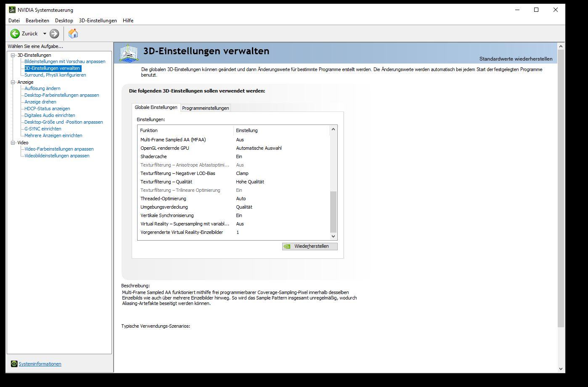Open the Hilfe menu
Image resolution: width=588 pixels, height=387 pixels.
(x=128, y=20)
